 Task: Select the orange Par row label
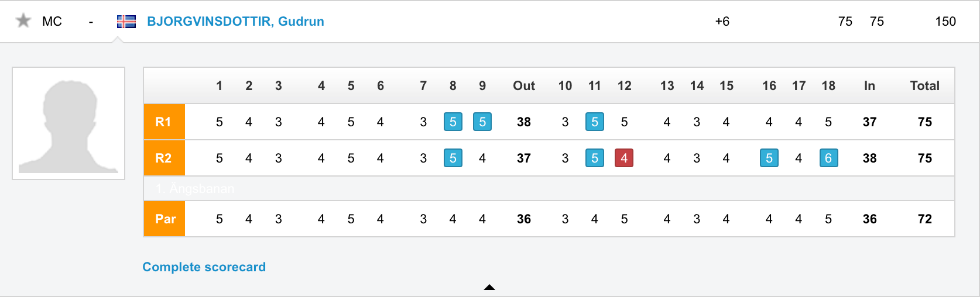point(165,219)
